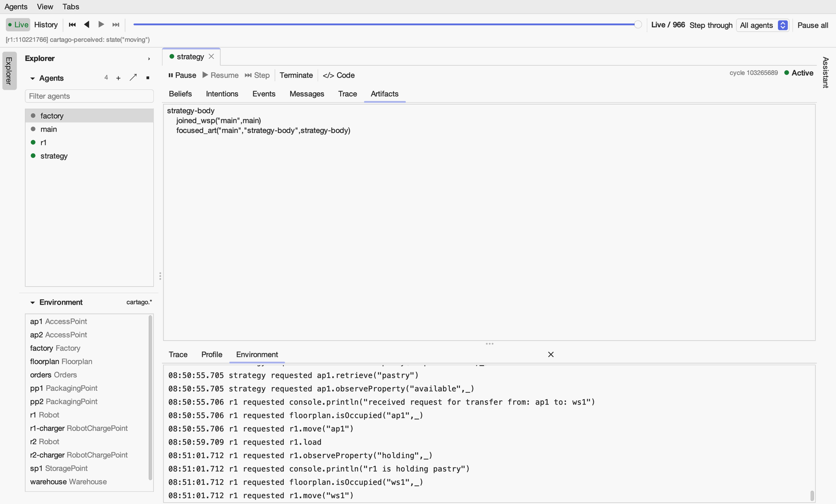
Task: Open the Tabs menu
Action: [71, 7]
